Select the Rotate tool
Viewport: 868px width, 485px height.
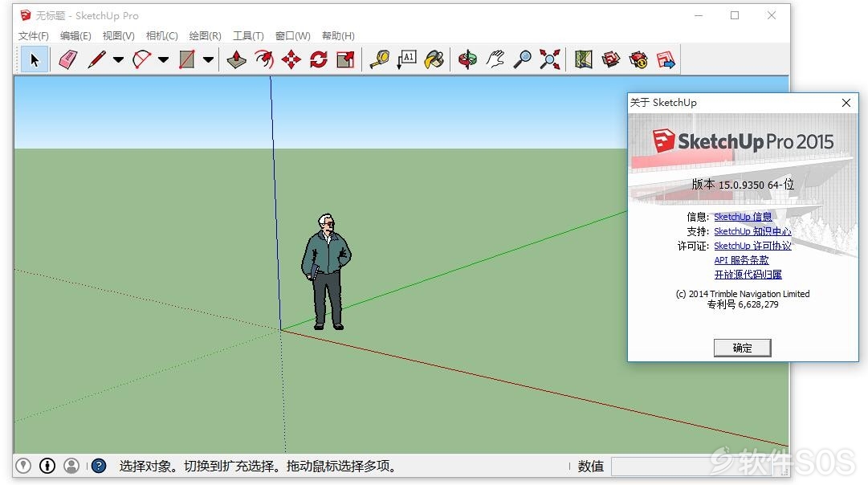click(x=318, y=59)
